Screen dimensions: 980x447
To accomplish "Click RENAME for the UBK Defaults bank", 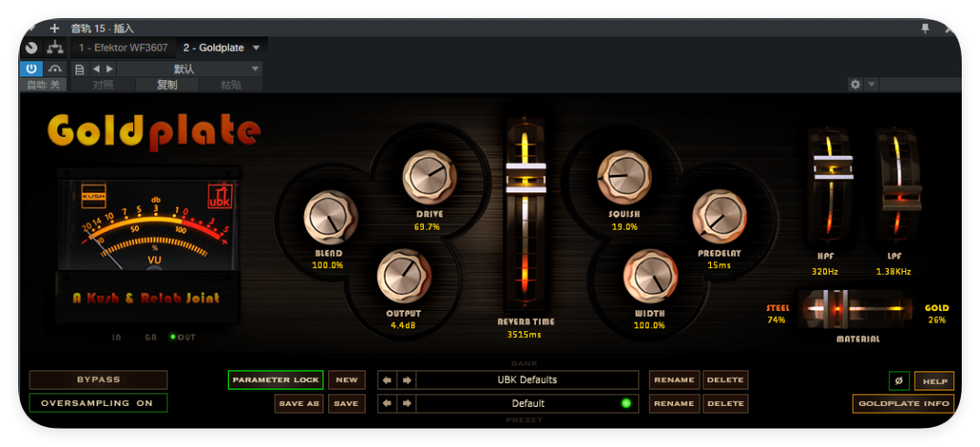I will tap(675, 380).
